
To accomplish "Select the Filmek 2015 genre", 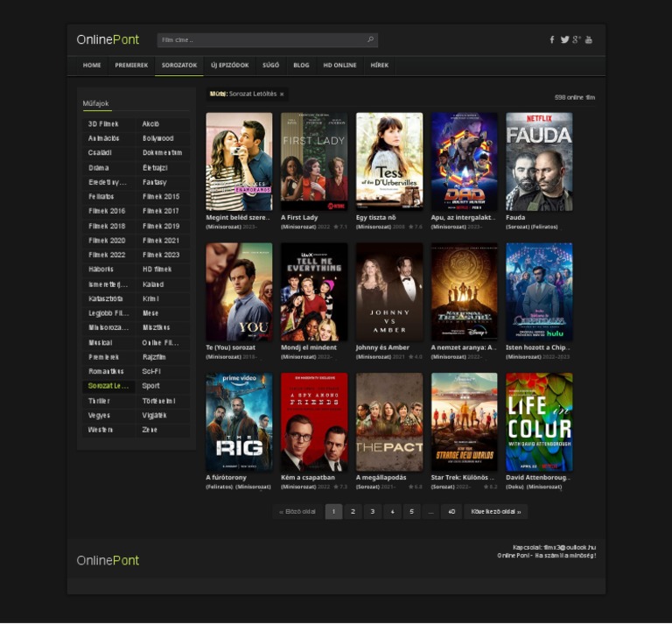I will click(163, 197).
